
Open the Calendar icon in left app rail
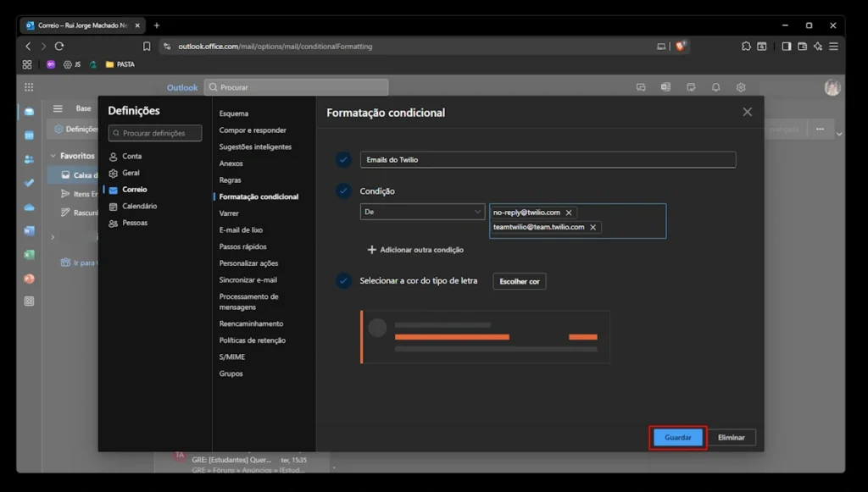(29, 135)
